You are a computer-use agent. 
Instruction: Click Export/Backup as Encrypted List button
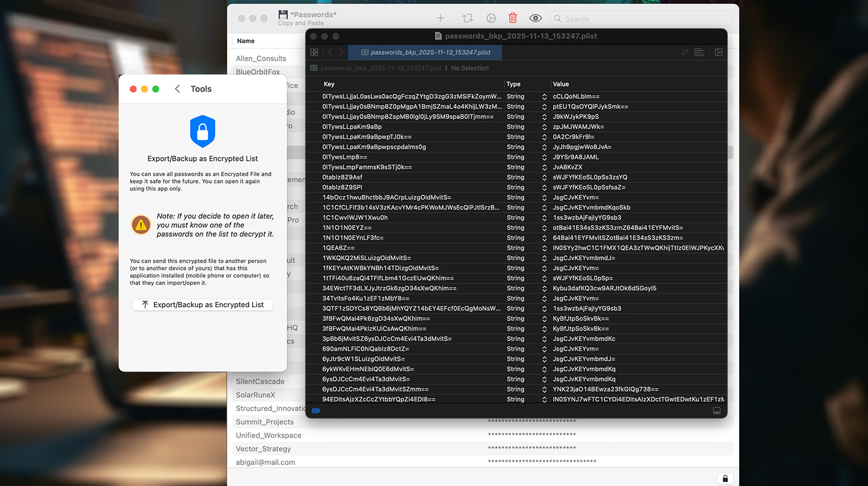pyautogui.click(x=203, y=304)
